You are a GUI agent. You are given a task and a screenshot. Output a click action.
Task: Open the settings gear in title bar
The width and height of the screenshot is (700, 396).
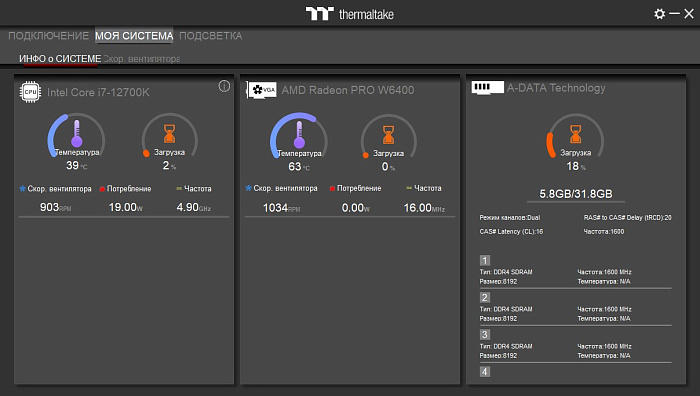point(659,14)
